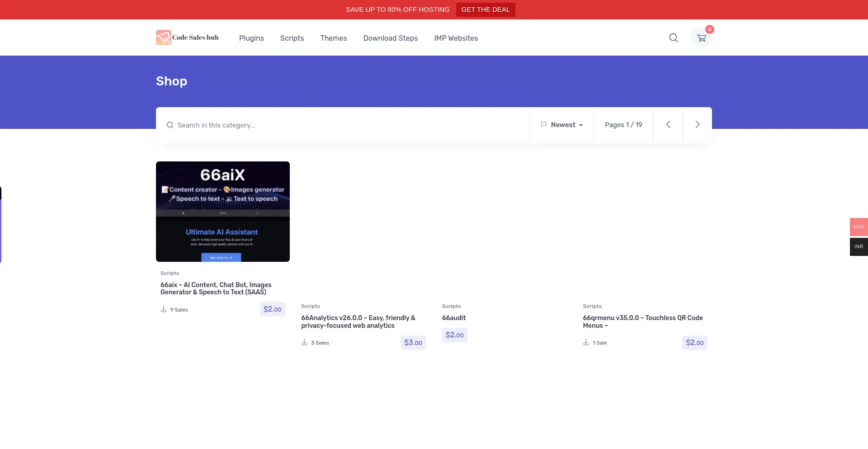The width and height of the screenshot is (868, 449).
Task: Open 66Analytics v26.0.0 product link
Action: (358, 321)
